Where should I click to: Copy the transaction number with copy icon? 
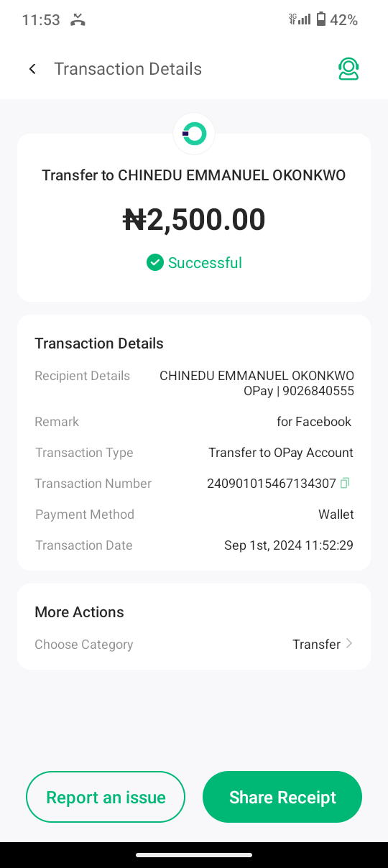[345, 484]
